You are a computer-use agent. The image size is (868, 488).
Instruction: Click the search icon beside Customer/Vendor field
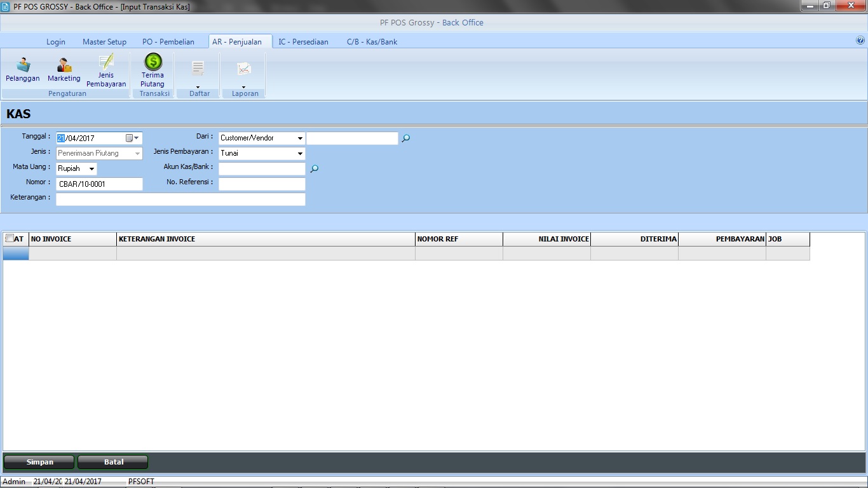[406, 138]
